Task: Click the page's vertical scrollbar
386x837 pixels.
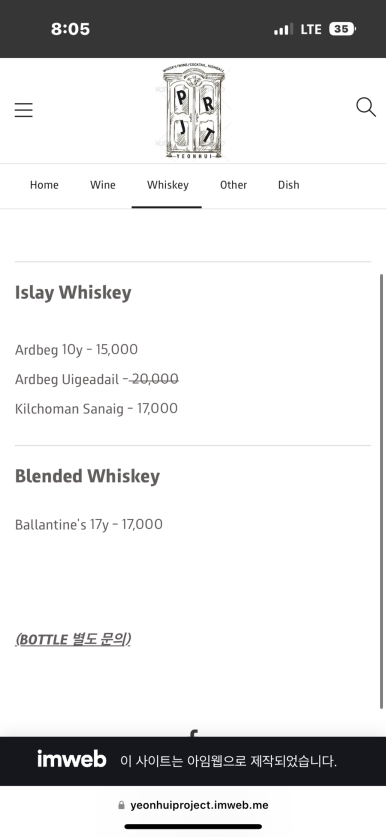Action: click(381, 491)
